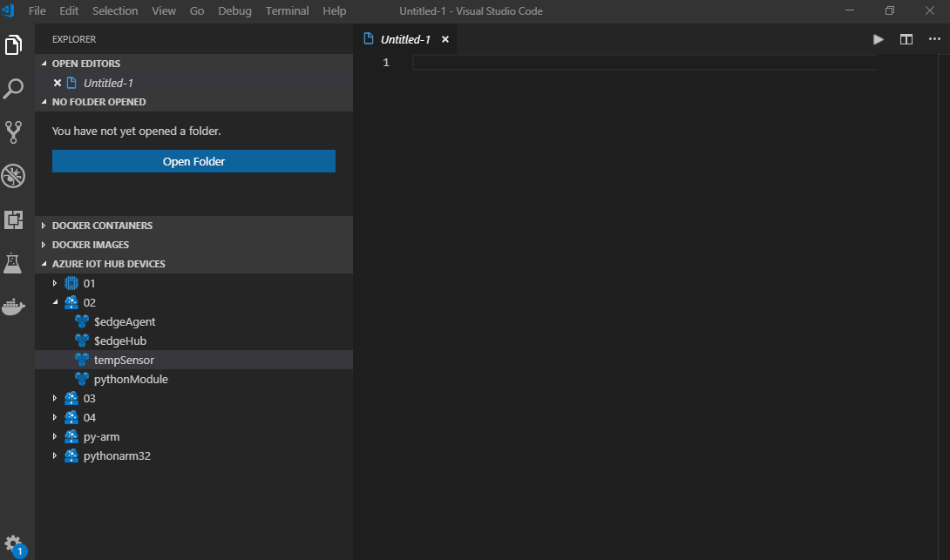This screenshot has width=950, height=560.
Task: Open the Test beaker view icon
Action: coord(13,263)
